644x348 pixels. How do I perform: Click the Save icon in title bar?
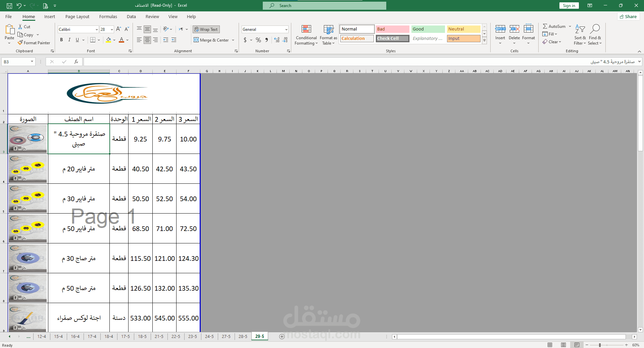tap(9, 5)
